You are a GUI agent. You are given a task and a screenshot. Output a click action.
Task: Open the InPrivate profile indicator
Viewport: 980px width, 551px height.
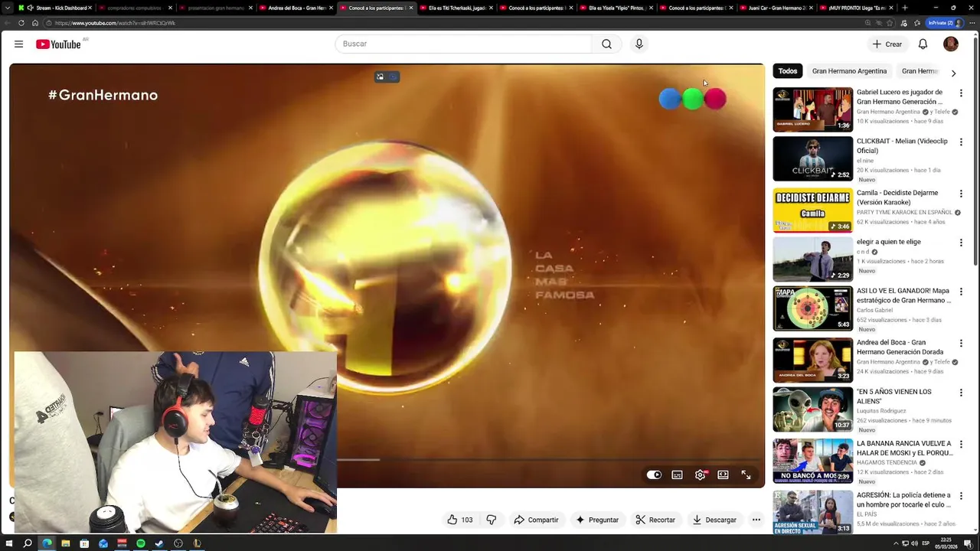945,23
